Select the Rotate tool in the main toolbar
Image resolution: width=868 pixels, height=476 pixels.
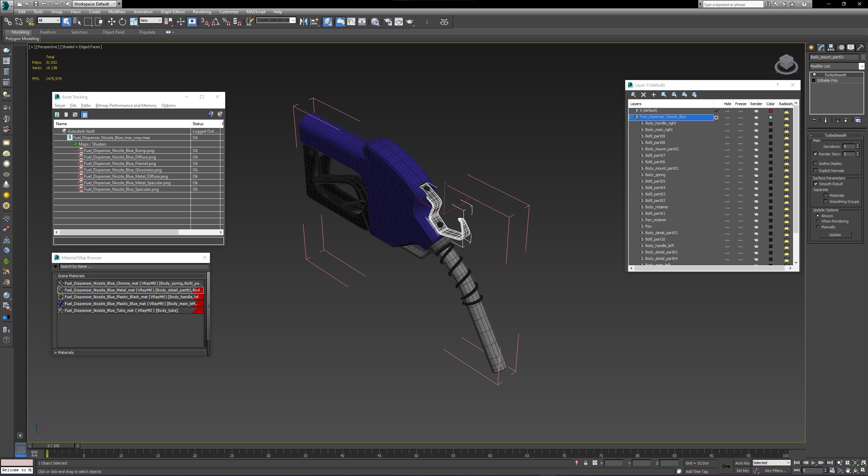[122, 22]
